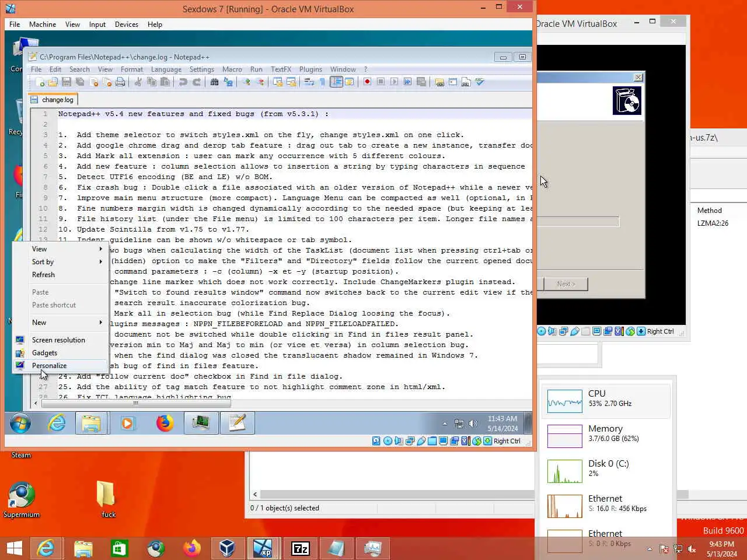The height and width of the screenshot is (560, 747).
Task: Click Next button in background installer
Action: click(566, 284)
